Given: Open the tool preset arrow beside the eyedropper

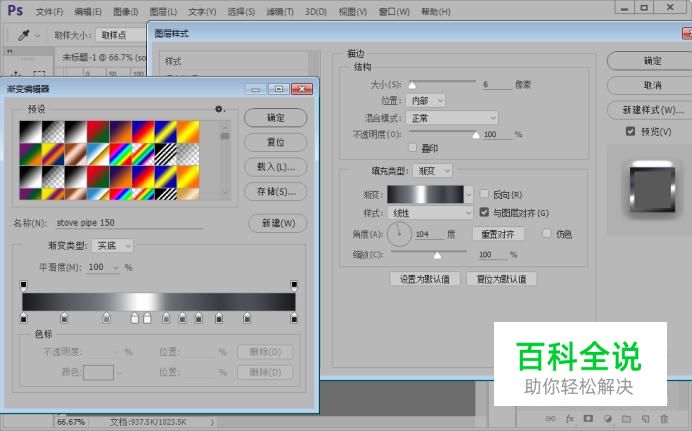Looking at the screenshot, I should (x=37, y=35).
